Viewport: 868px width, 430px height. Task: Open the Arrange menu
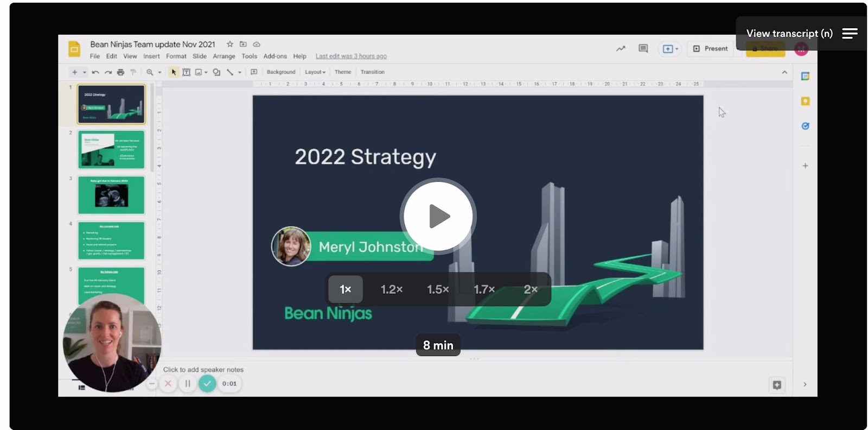224,56
